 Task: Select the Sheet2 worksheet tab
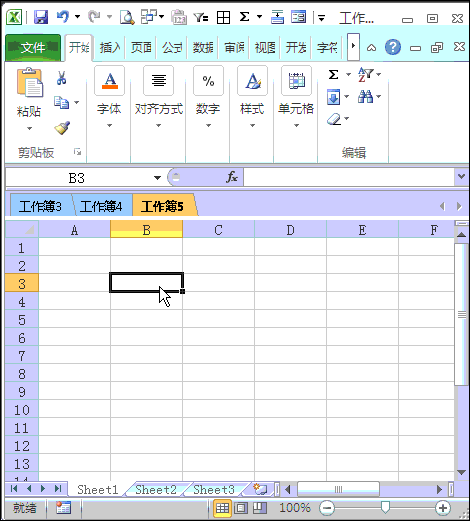[x=156, y=489]
